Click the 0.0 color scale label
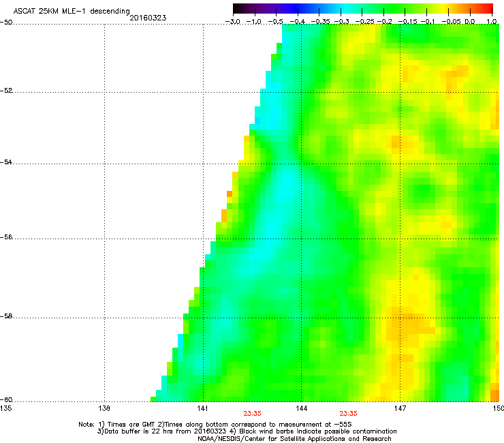Screen dimensions: 504x443 pyautogui.click(x=470, y=22)
